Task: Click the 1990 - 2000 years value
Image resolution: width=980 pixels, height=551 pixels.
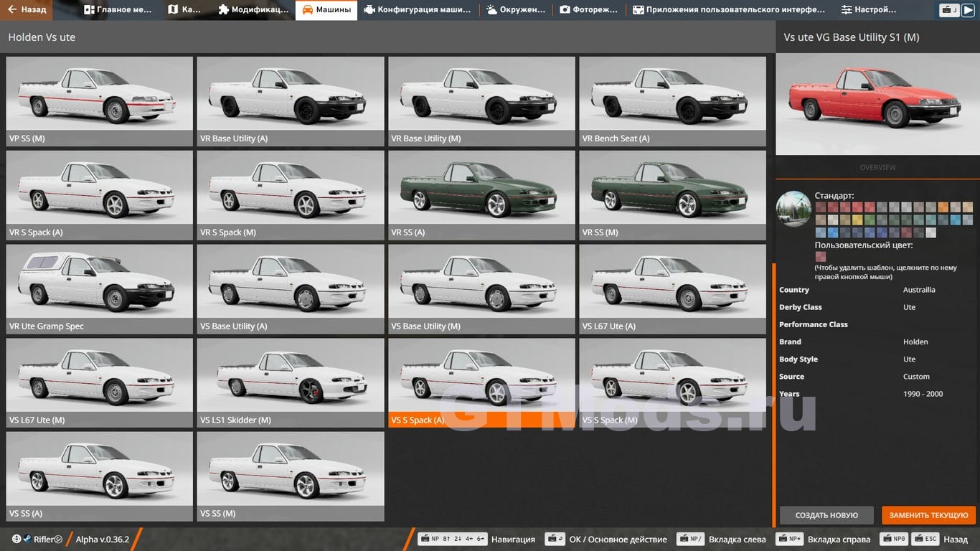Action: point(923,394)
